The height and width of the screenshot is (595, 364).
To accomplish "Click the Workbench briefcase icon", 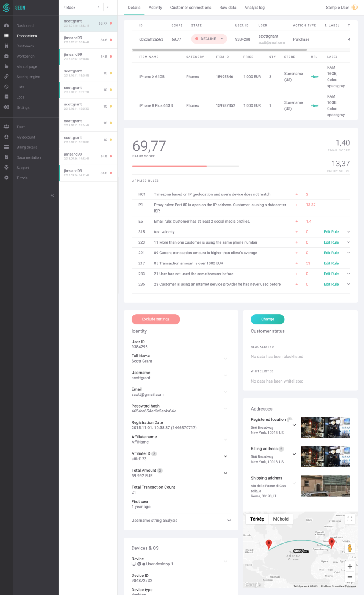I will pyautogui.click(x=6, y=56).
